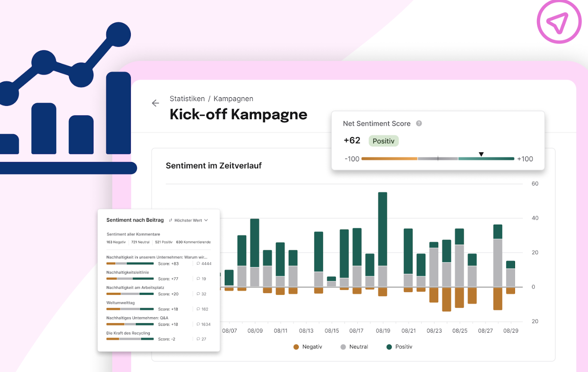
Task: Click the Sentiment aller Kommentare label
Action: [133, 234]
